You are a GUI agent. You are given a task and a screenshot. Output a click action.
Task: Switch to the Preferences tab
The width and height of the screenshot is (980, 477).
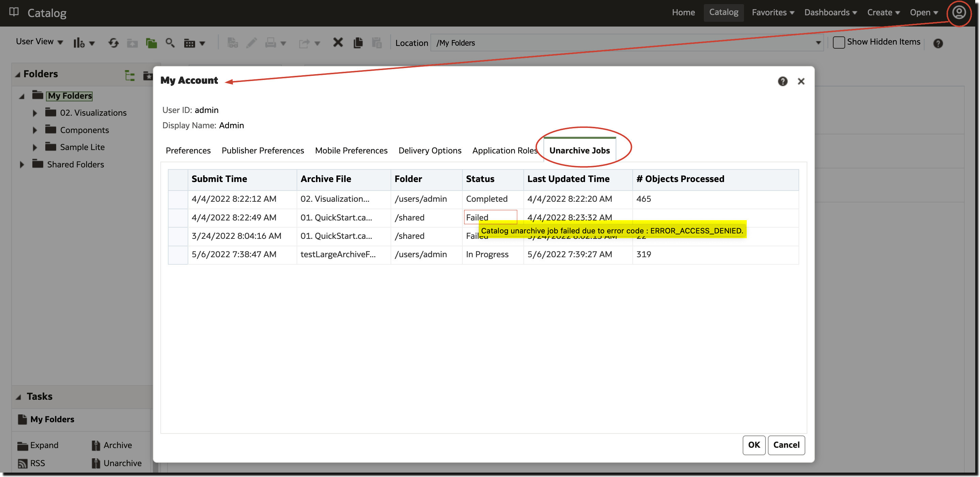[188, 150]
